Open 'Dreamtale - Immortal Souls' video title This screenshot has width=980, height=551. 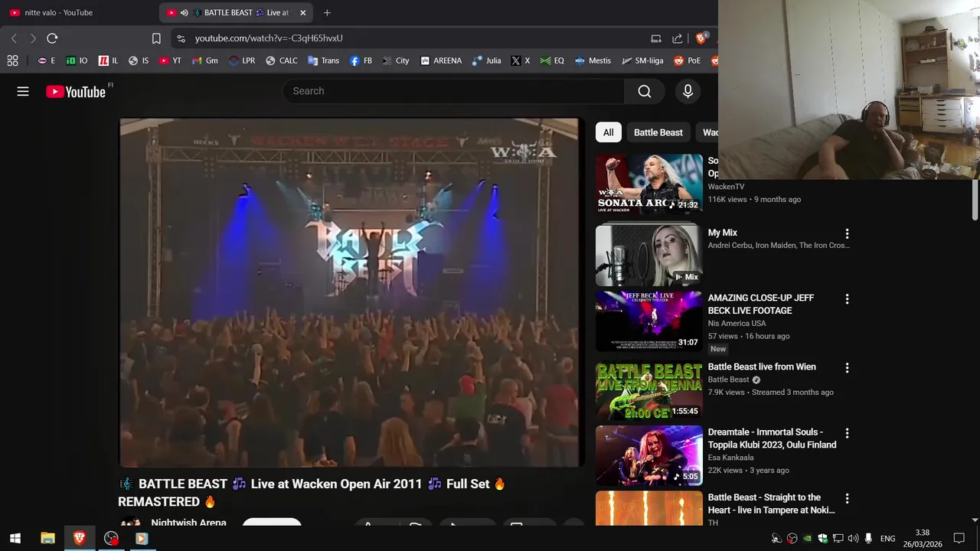click(x=772, y=439)
